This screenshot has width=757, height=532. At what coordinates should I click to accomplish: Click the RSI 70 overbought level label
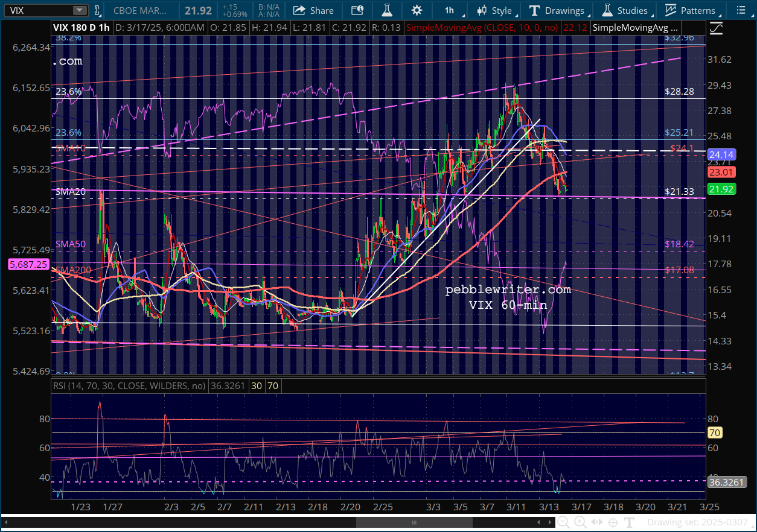715,432
